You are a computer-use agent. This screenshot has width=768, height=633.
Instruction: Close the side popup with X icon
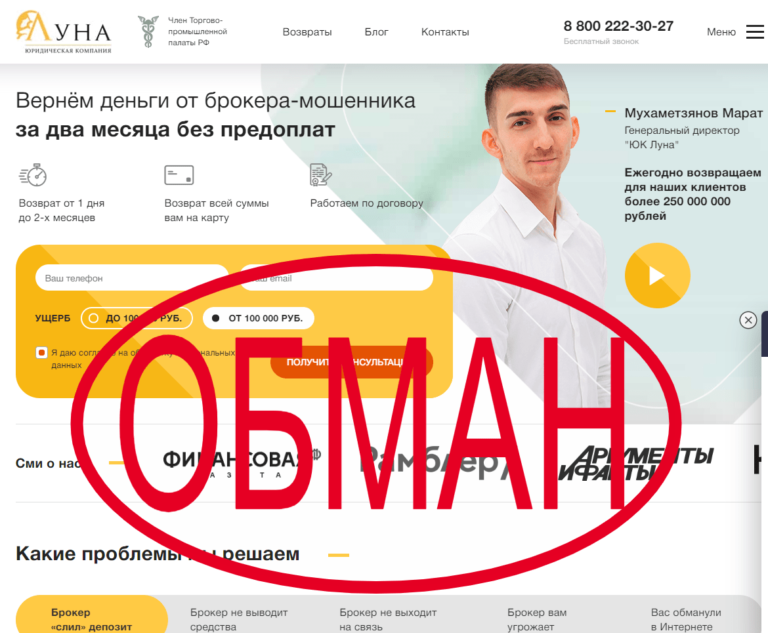(748, 320)
